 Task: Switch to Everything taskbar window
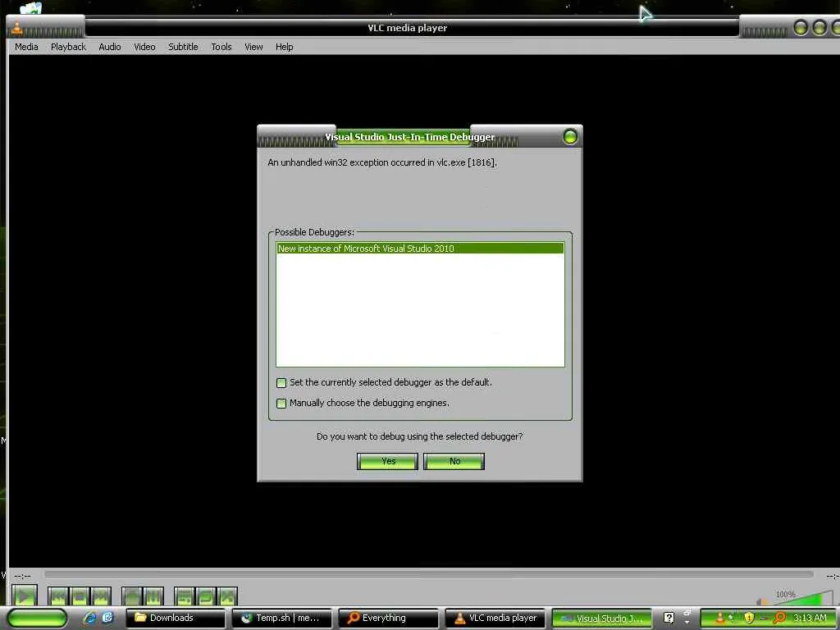pyautogui.click(x=388, y=619)
